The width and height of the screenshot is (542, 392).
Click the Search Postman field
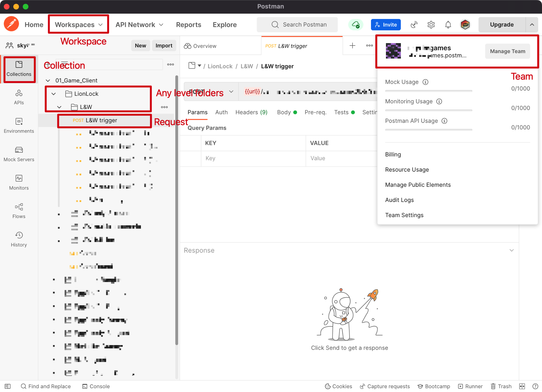click(x=297, y=25)
